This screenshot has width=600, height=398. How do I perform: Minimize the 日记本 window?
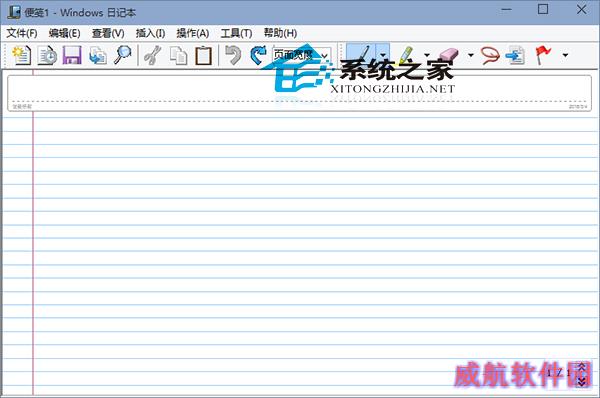pos(506,9)
